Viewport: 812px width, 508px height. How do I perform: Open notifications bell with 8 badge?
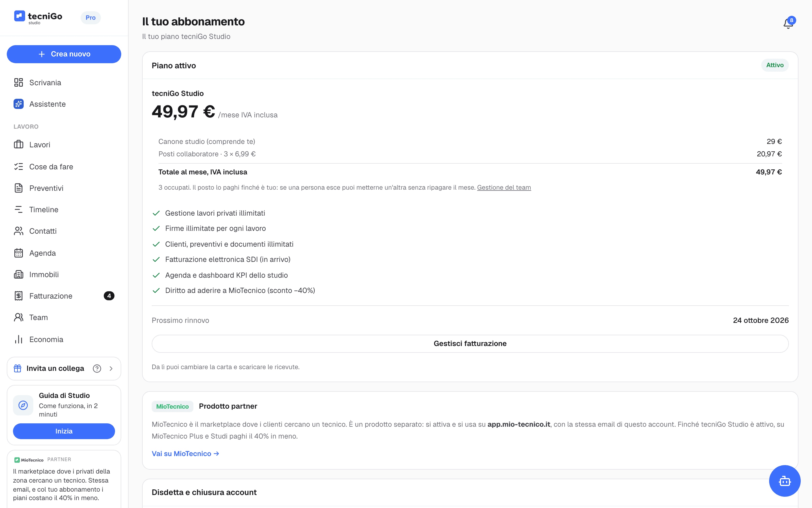click(789, 23)
